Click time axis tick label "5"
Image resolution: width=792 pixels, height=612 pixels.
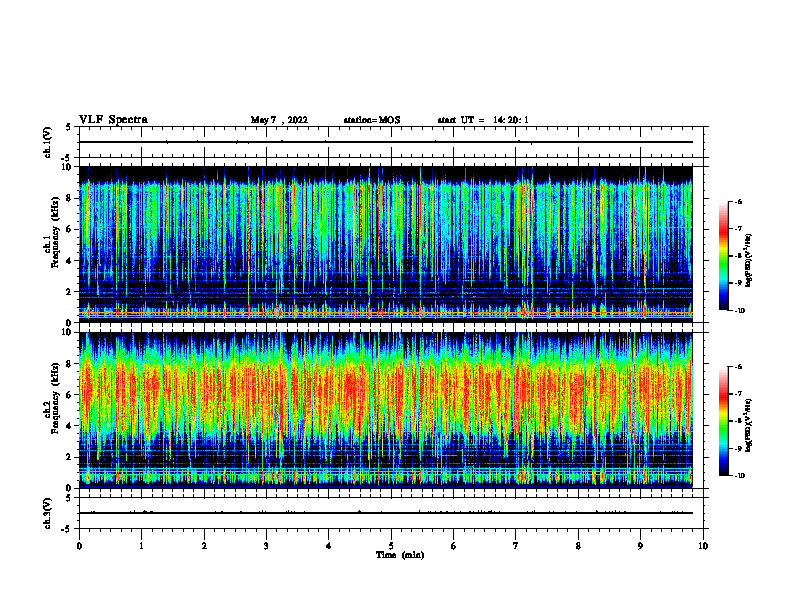(391, 546)
